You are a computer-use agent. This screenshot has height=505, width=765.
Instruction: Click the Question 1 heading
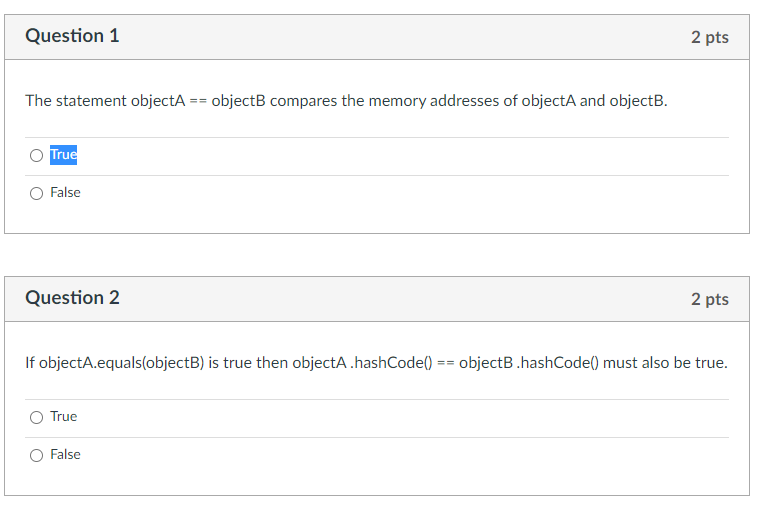72,36
